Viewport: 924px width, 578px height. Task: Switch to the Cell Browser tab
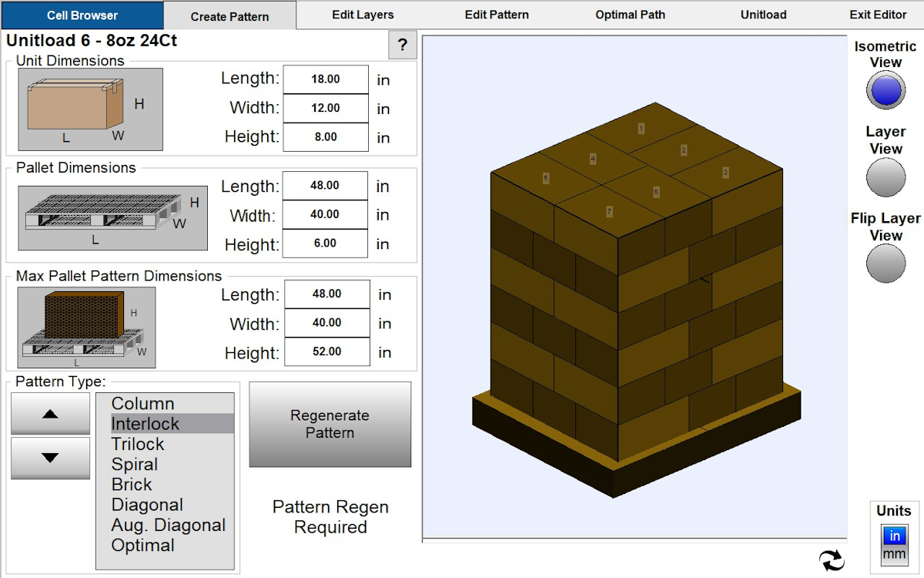coord(81,15)
